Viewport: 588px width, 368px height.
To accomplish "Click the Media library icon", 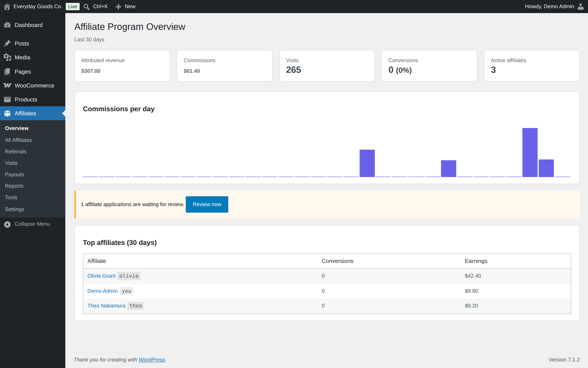I will point(8,57).
